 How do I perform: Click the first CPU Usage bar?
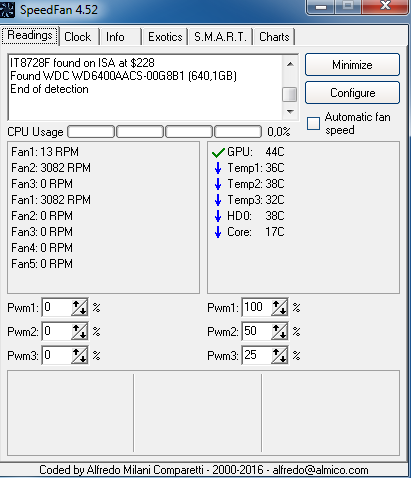[91, 132]
